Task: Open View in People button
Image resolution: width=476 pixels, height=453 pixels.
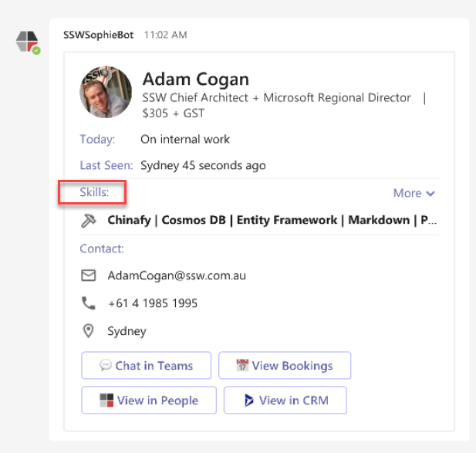Action: click(149, 401)
